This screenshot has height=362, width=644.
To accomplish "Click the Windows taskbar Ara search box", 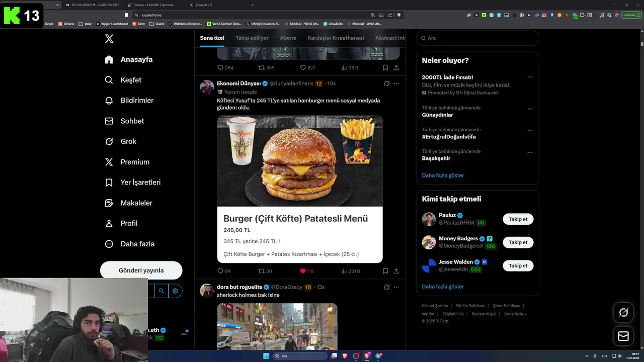I will 300,356.
